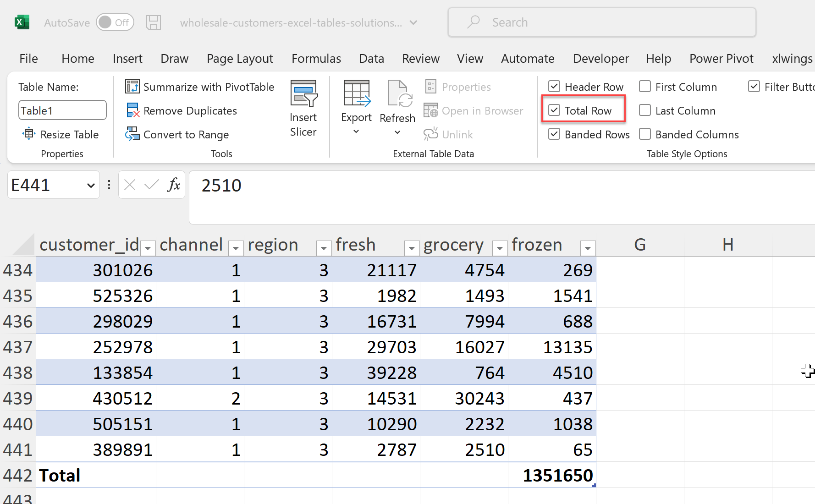The image size is (815, 504).
Task: Open the channel column filter dropdown
Action: (x=236, y=248)
